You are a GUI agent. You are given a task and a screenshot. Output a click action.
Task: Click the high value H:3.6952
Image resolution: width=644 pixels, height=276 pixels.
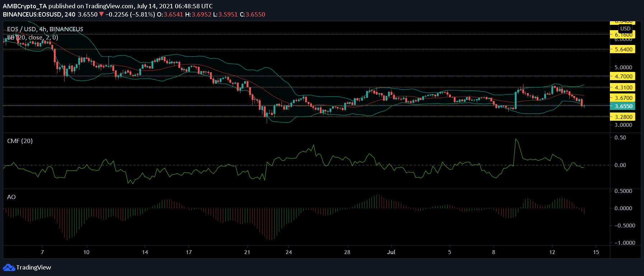tap(198, 14)
